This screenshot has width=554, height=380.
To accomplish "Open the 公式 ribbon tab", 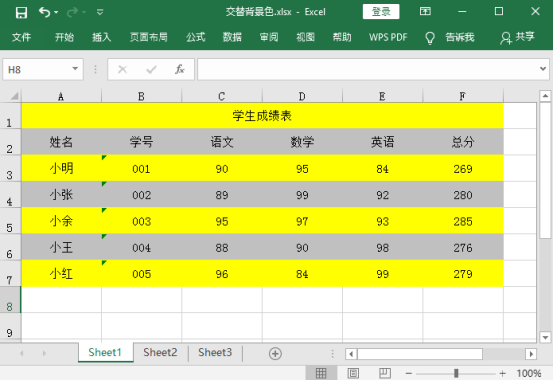I will [196, 37].
